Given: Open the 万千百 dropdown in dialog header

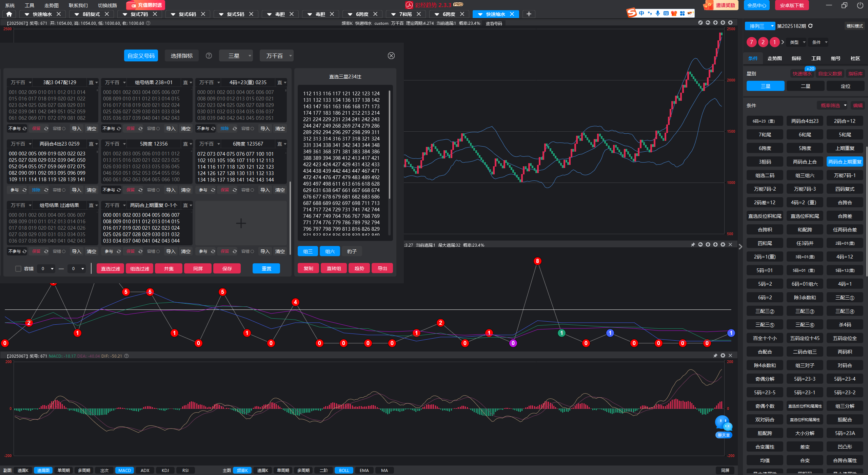Looking at the screenshot, I should coord(277,56).
